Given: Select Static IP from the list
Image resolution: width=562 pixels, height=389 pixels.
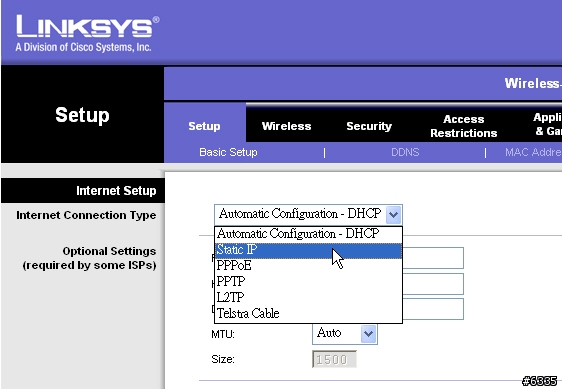Looking at the screenshot, I should pos(308,250).
